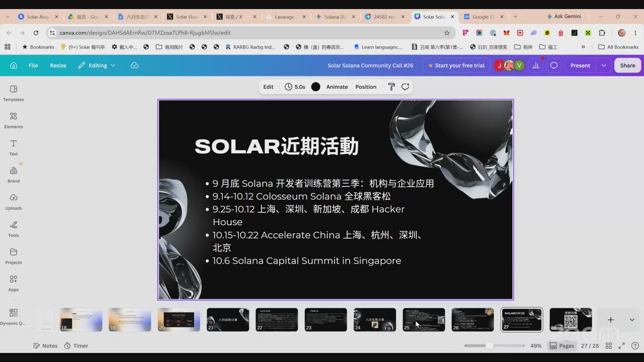Open the Uploads panel

(14, 202)
